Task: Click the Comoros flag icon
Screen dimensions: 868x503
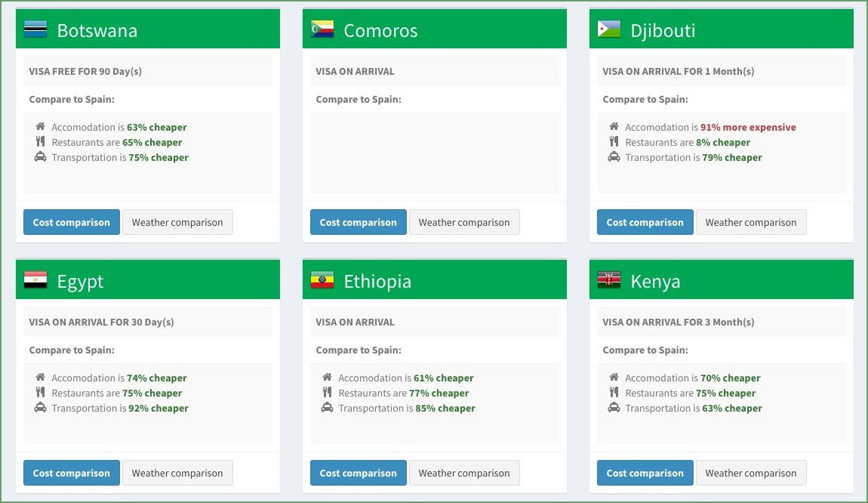Action: [x=322, y=29]
